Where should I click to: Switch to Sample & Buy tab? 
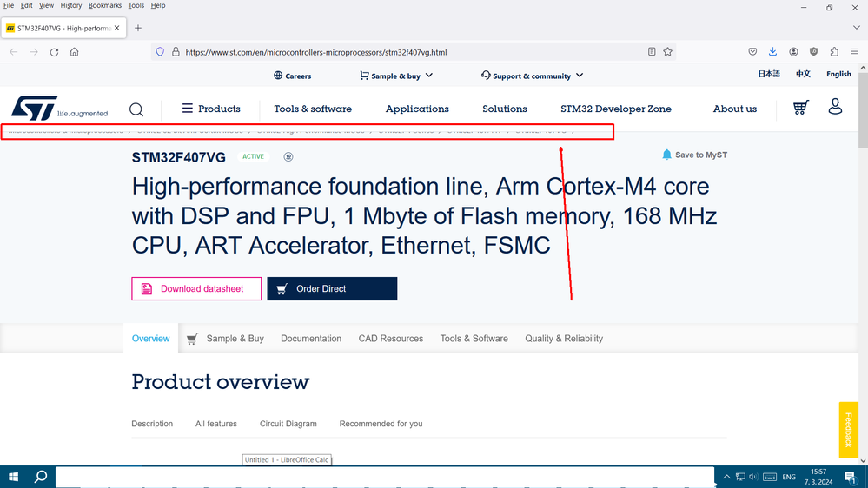225,338
